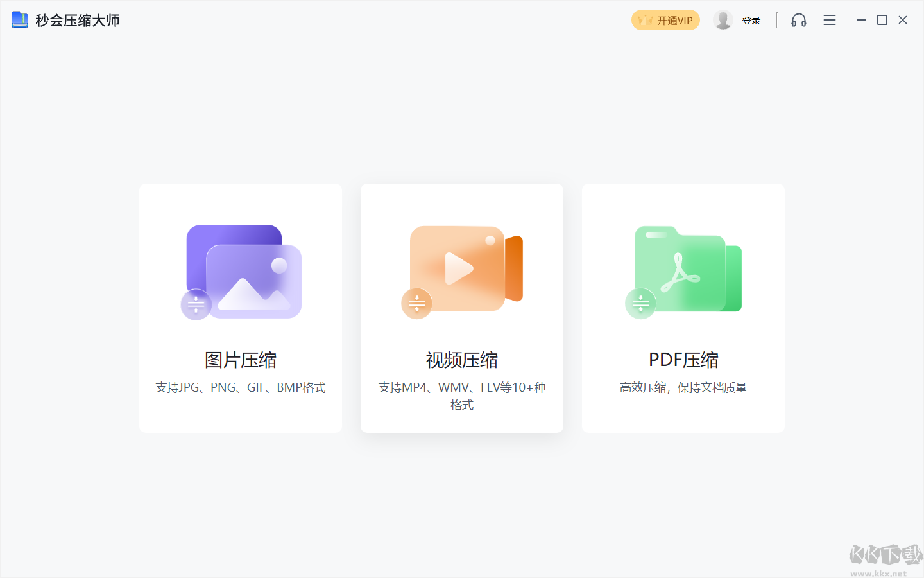Open the hamburger menu icon

pos(829,20)
